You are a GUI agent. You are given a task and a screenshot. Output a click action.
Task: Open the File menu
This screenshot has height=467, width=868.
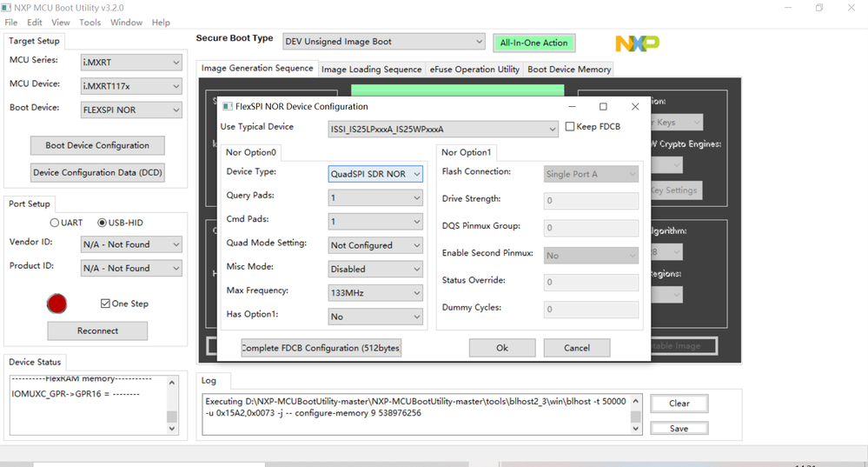[x=11, y=23]
